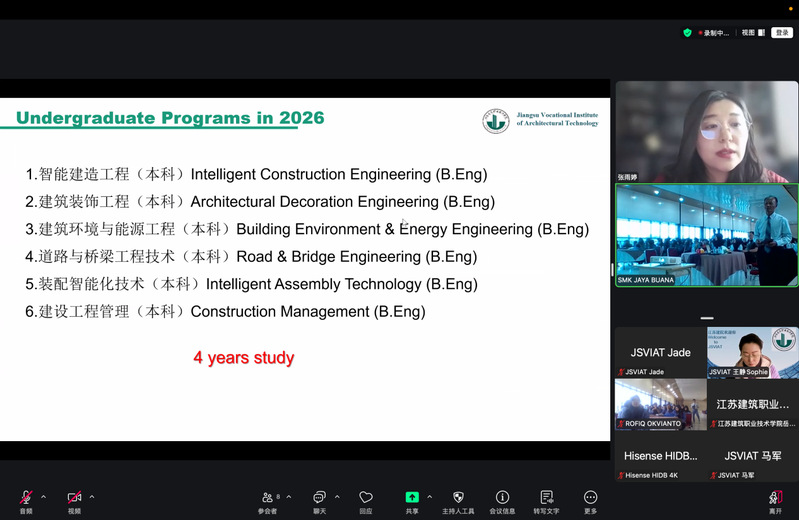The height and width of the screenshot is (520, 799).
Task: Turn on the camera (视频) button
Action: pos(74,498)
